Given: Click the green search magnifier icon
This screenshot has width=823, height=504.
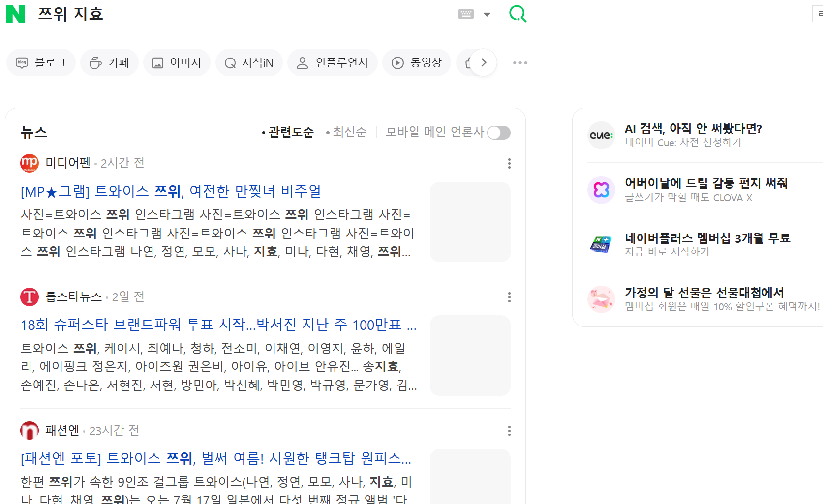Looking at the screenshot, I should click(518, 14).
